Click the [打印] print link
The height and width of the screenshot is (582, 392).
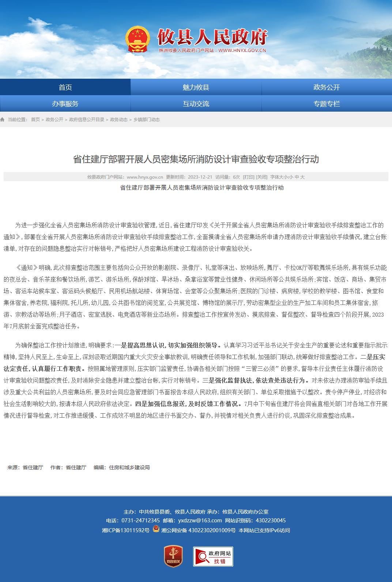coord(249,177)
